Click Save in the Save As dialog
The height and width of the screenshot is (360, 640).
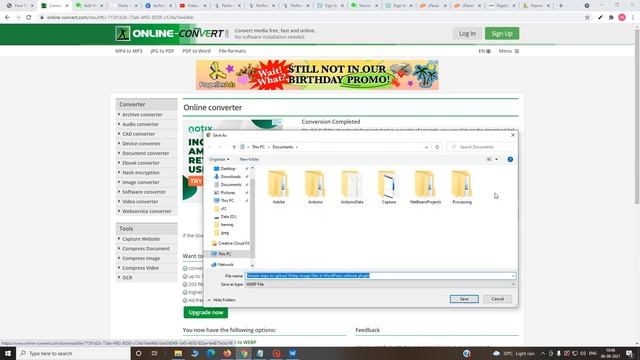click(464, 299)
